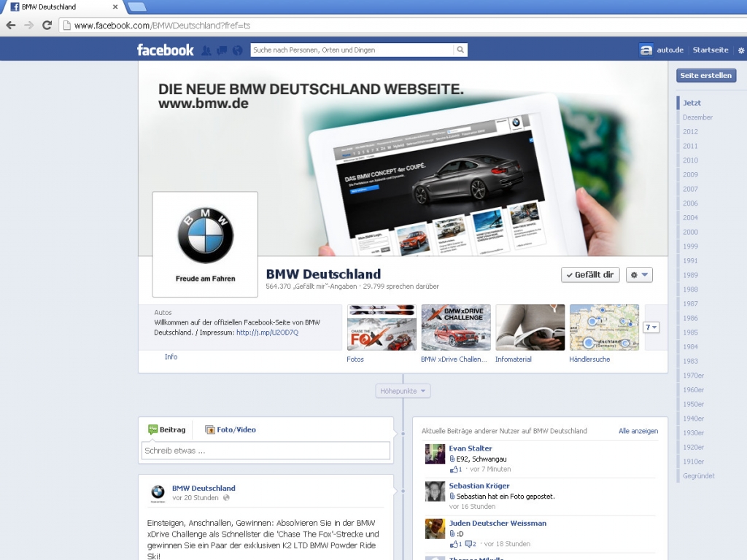This screenshot has width=747, height=560.
Task: Open Sebastian Kröger's profile name link
Action: pyautogui.click(x=479, y=486)
